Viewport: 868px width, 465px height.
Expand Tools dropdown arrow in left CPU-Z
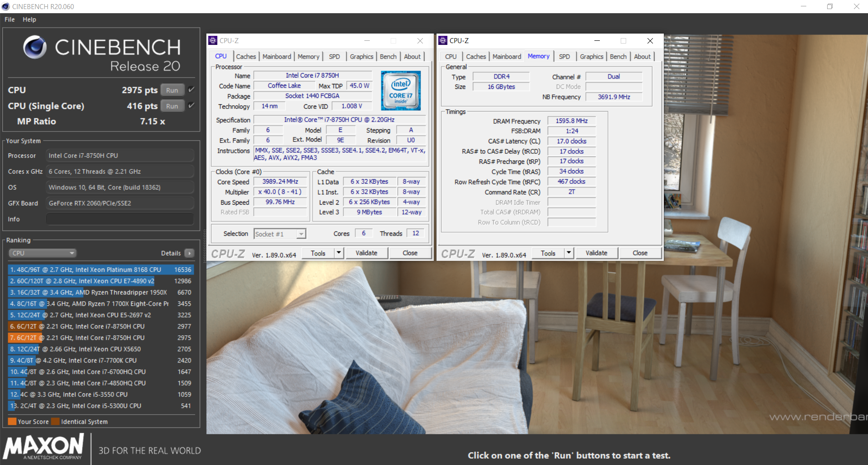(x=338, y=253)
